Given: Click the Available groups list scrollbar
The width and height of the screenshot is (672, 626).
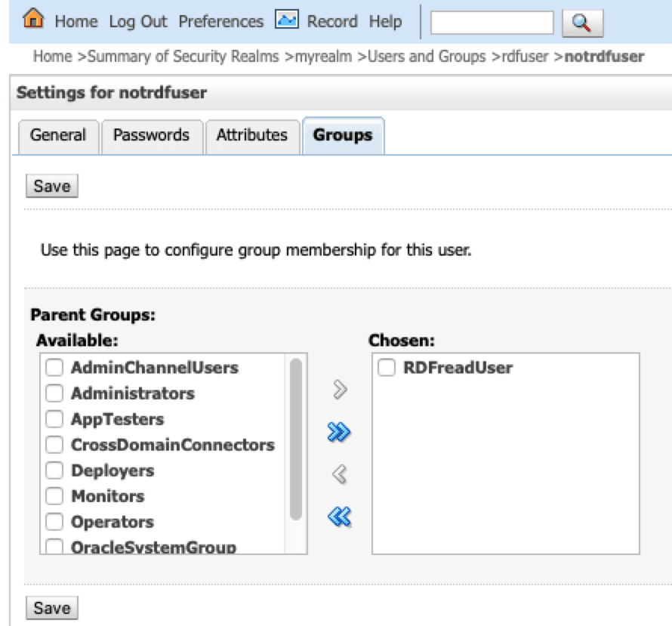Looking at the screenshot, I should (x=296, y=439).
